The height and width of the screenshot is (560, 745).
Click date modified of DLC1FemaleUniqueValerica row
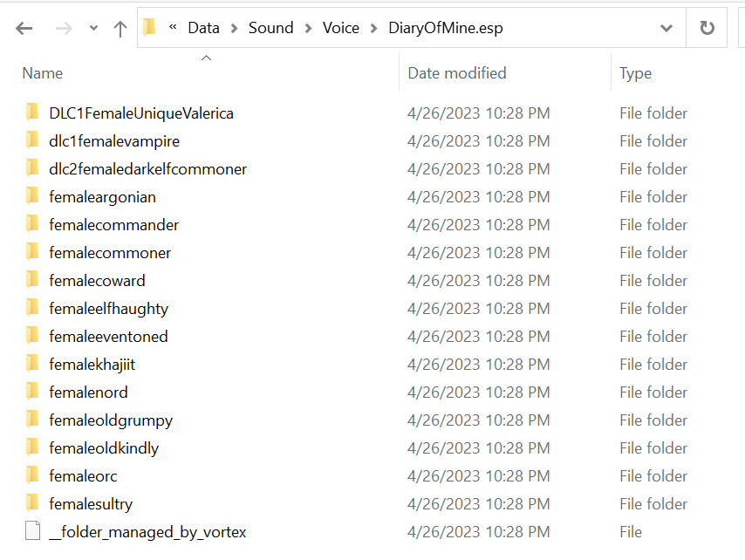[478, 113]
